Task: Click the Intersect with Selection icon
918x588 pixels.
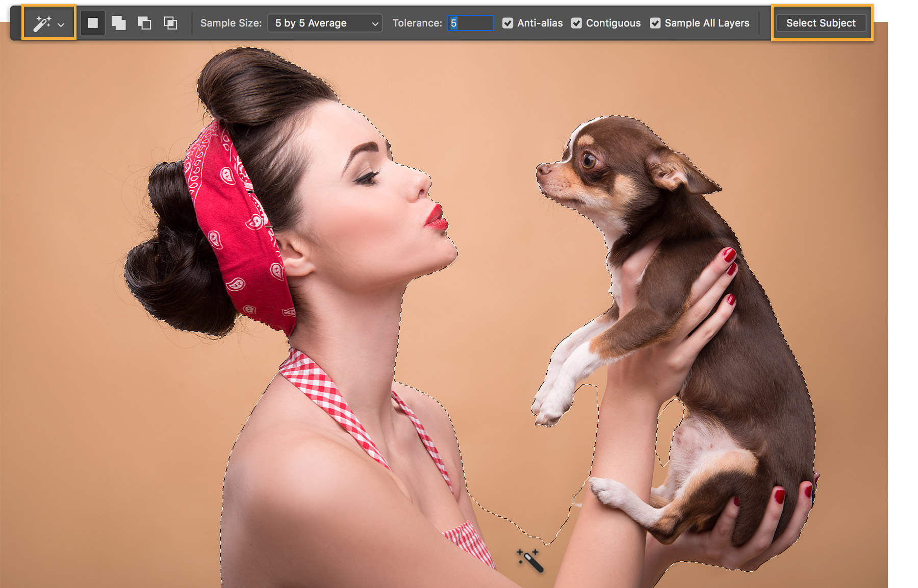Action: coord(171,22)
